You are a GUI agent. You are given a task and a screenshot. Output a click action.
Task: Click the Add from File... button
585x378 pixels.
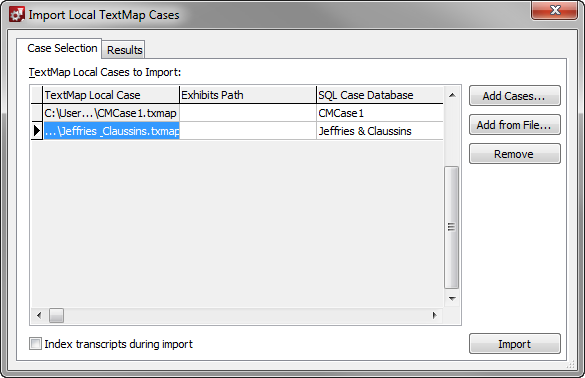(514, 125)
